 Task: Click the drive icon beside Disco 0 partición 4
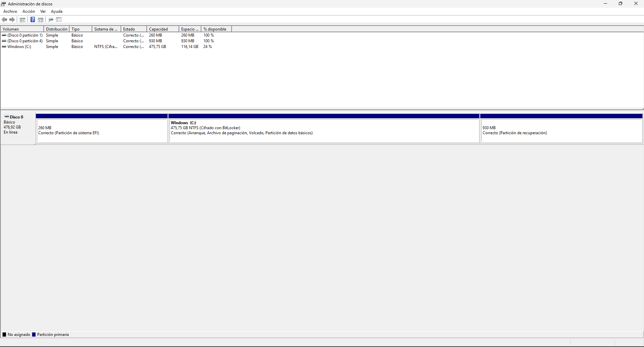(x=4, y=41)
